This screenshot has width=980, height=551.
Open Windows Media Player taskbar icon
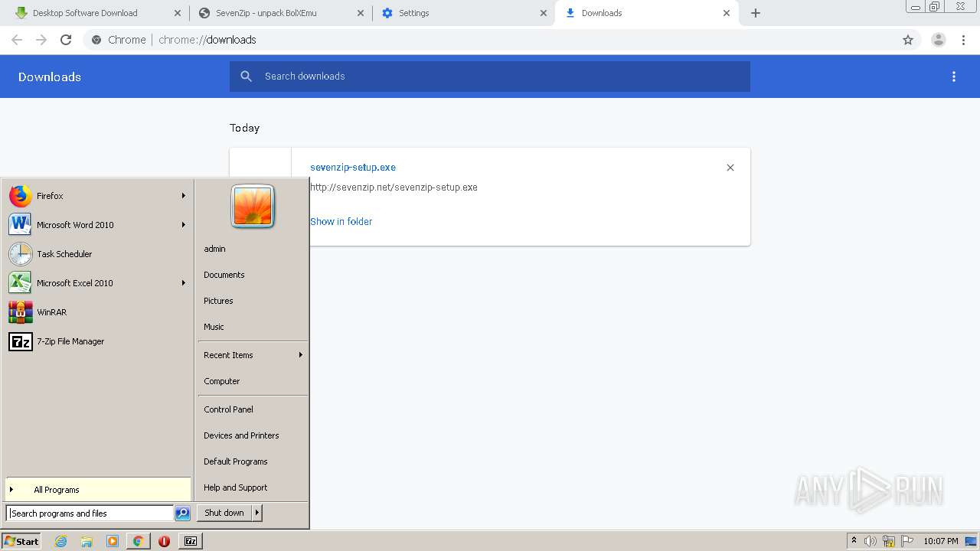tap(113, 541)
